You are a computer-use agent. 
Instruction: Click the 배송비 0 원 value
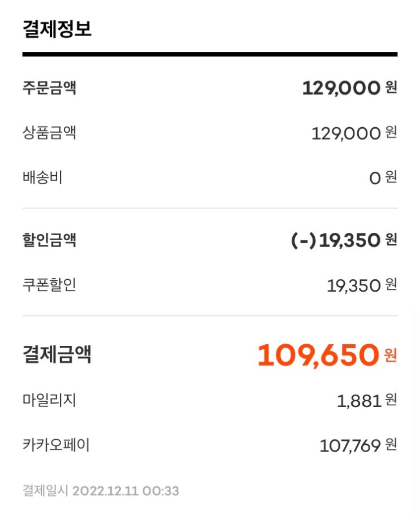click(382, 178)
